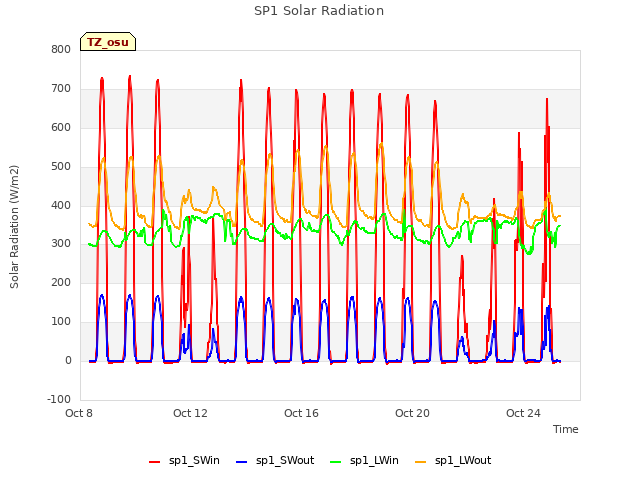This screenshot has height=480, width=640.
Task: Click the green sp1_LWin legend color marker
Action: [336, 462]
